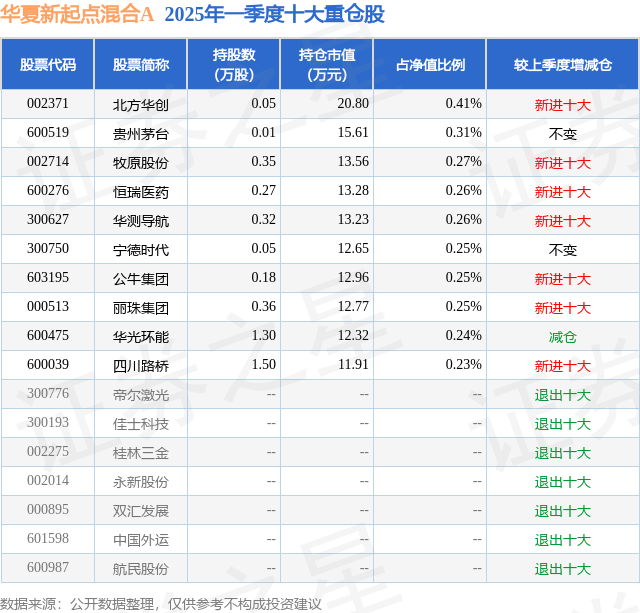Click the 数据来源 footer note
The width and height of the screenshot is (640, 613).
[161, 604]
